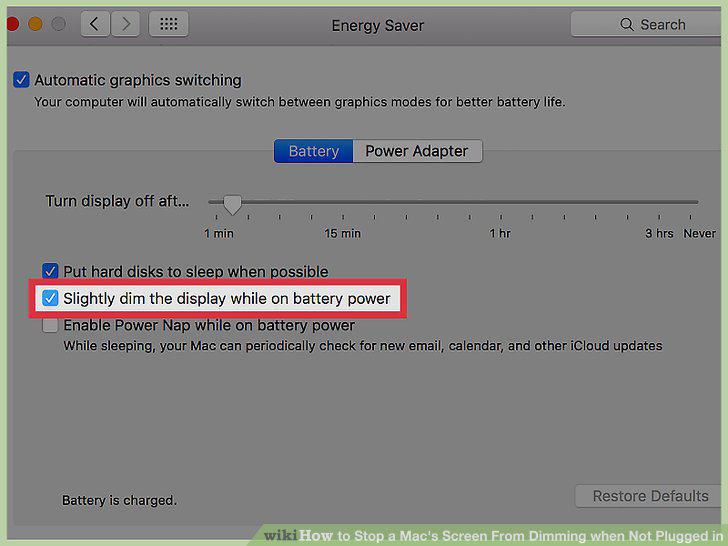Click the '1 min' slider label
This screenshot has height=546, width=728.
(x=219, y=234)
